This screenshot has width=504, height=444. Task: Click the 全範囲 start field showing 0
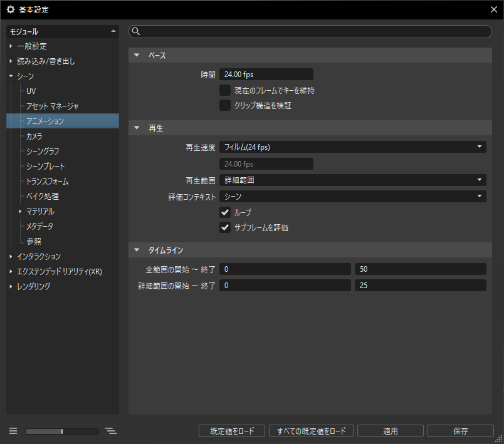(x=285, y=269)
